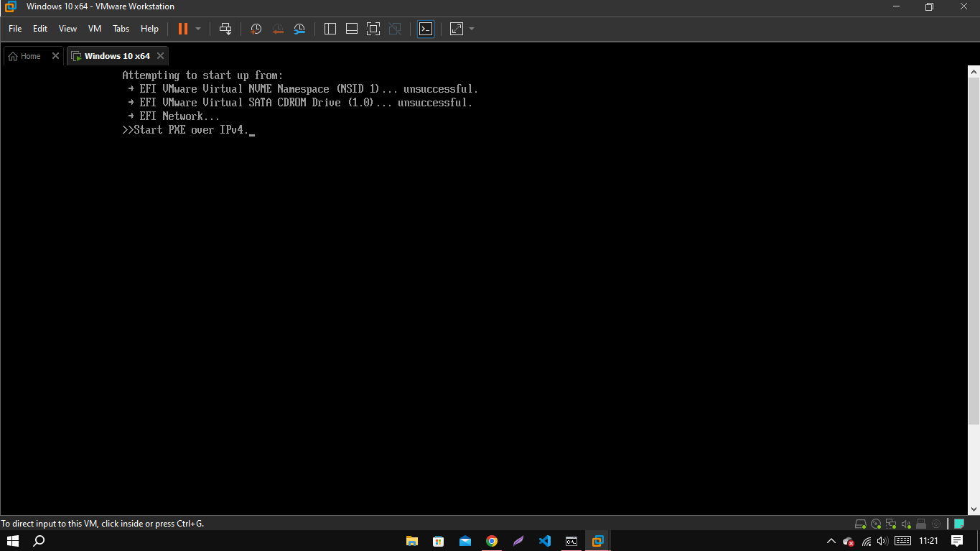Click the greyed-out circular device status icon

coord(936,524)
